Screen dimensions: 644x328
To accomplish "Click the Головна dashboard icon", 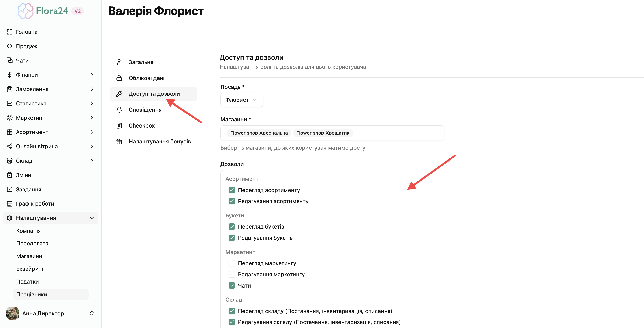I will [9, 32].
